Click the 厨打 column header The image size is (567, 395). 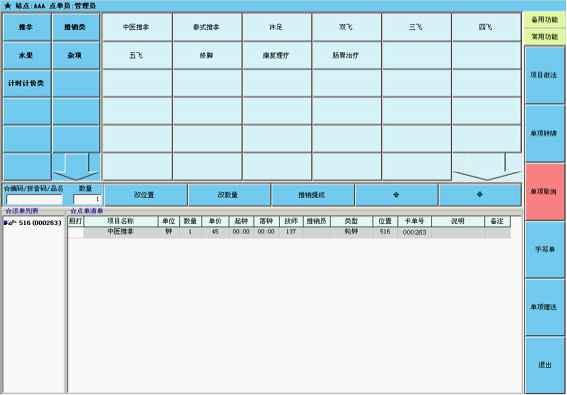coord(76,221)
